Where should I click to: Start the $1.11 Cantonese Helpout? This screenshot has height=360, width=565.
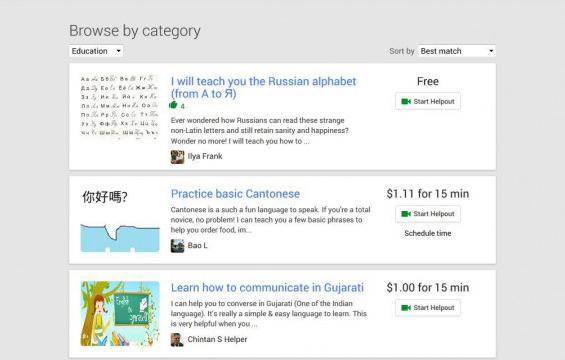tap(428, 214)
